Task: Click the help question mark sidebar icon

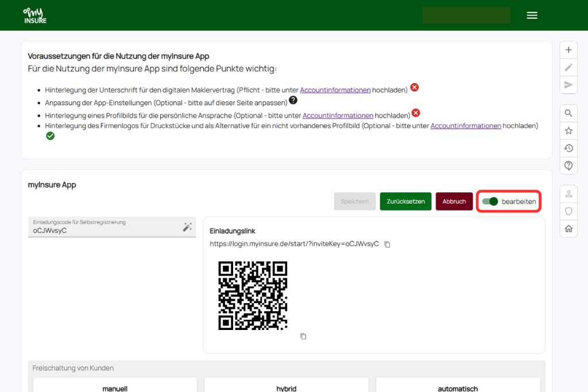Action: point(568,166)
